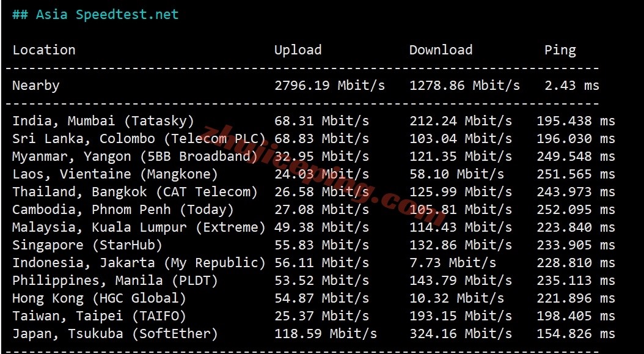Select Cambodia, Phnom Penh (Today) row
Screen dimensions: 644x354
click(x=314, y=210)
